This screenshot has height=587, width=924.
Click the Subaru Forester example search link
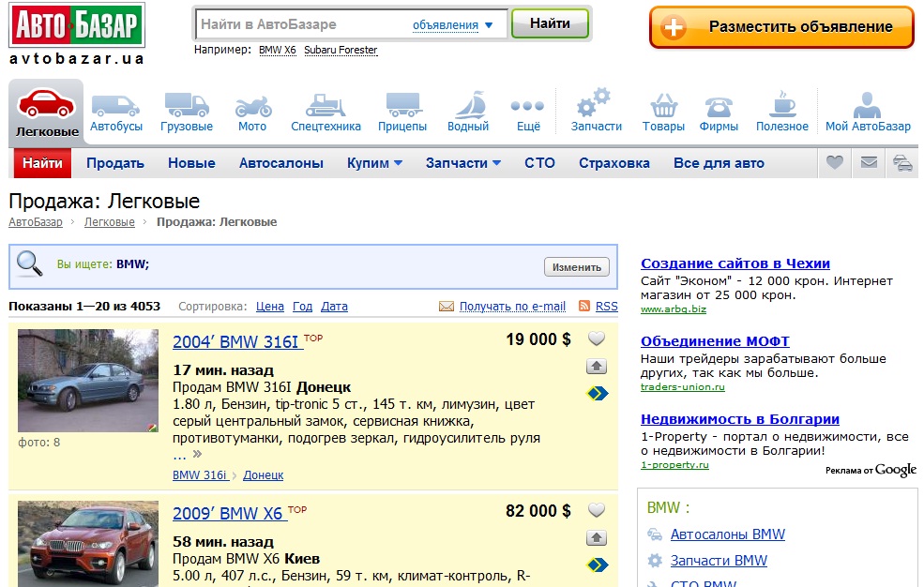pyautogui.click(x=341, y=50)
